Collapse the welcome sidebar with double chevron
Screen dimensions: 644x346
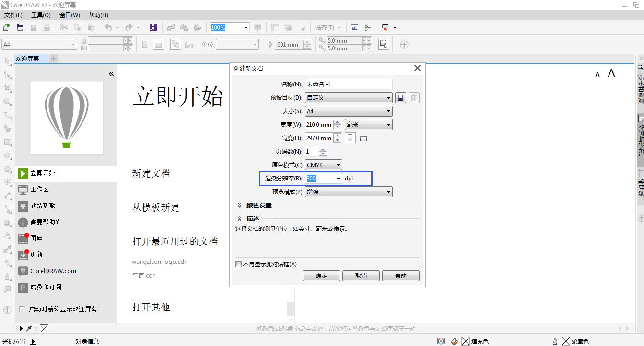coord(111,74)
